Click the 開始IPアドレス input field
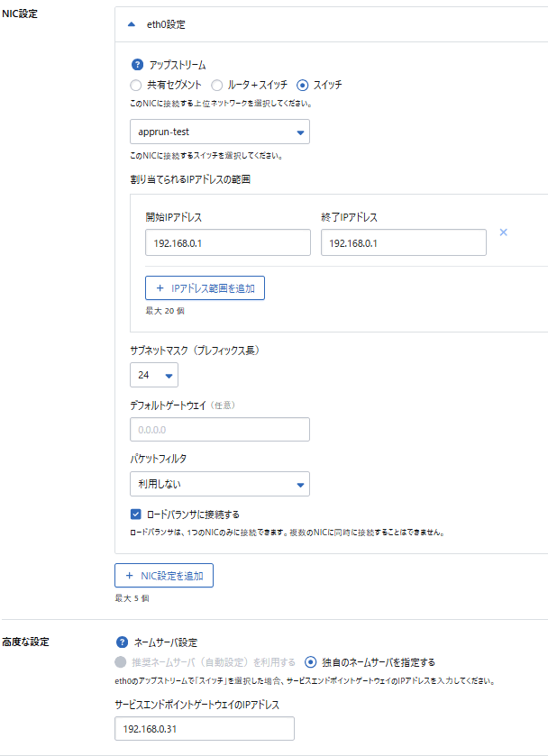The height and width of the screenshot is (756, 548). [x=228, y=242]
